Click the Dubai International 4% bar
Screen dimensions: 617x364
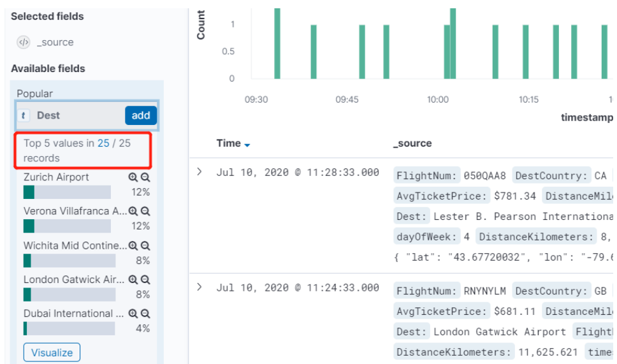(x=69, y=328)
